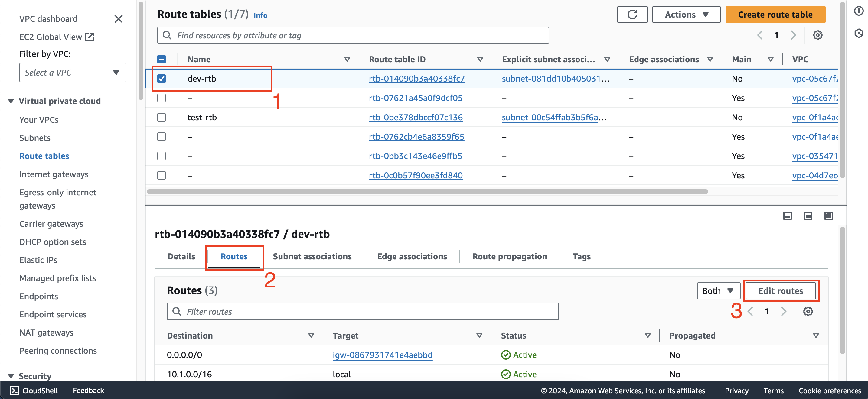This screenshot has height=399, width=868.
Task: Open routes preferences gear icon
Action: (x=808, y=311)
